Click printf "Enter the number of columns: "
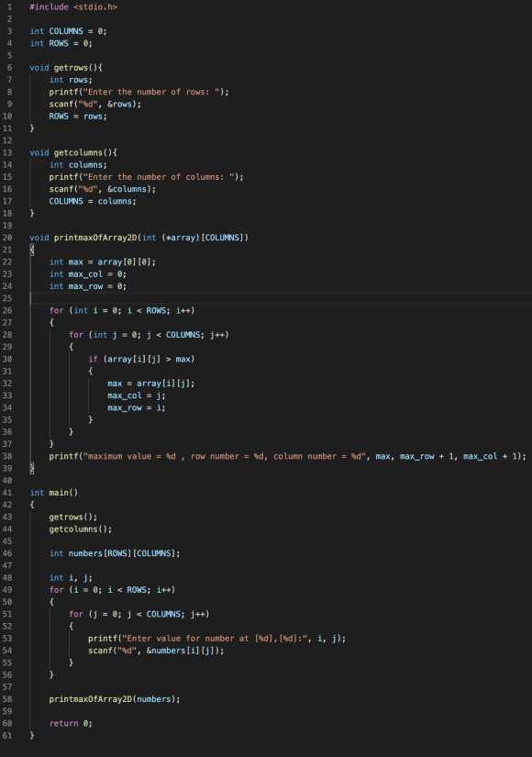The width and height of the screenshot is (532, 757). [x=146, y=177]
